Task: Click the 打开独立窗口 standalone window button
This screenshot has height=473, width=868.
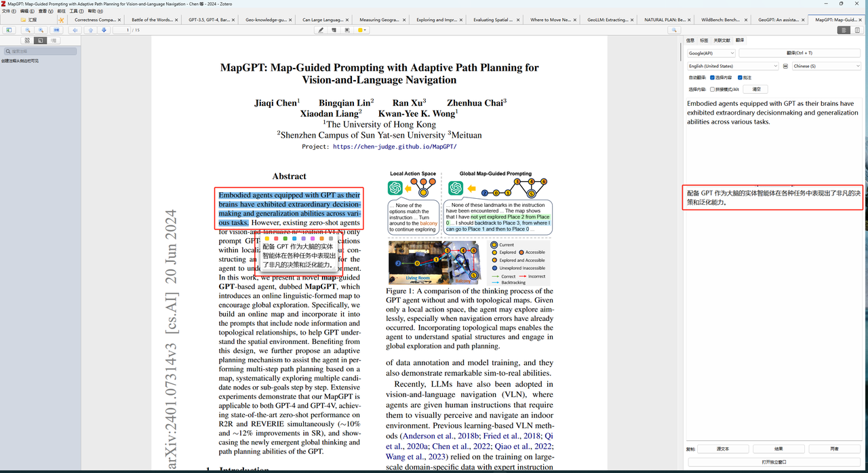Action: (774, 461)
